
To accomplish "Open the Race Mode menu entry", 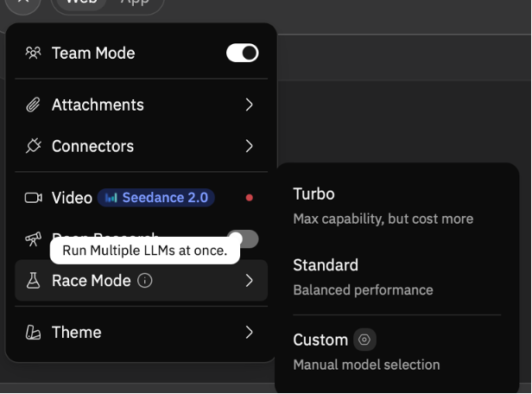I will [141, 280].
